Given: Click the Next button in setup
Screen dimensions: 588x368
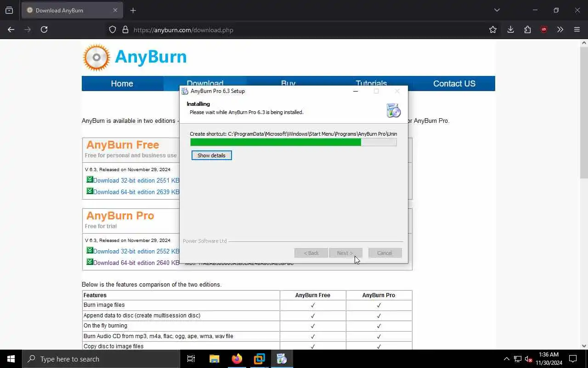Looking at the screenshot, I should (345, 253).
